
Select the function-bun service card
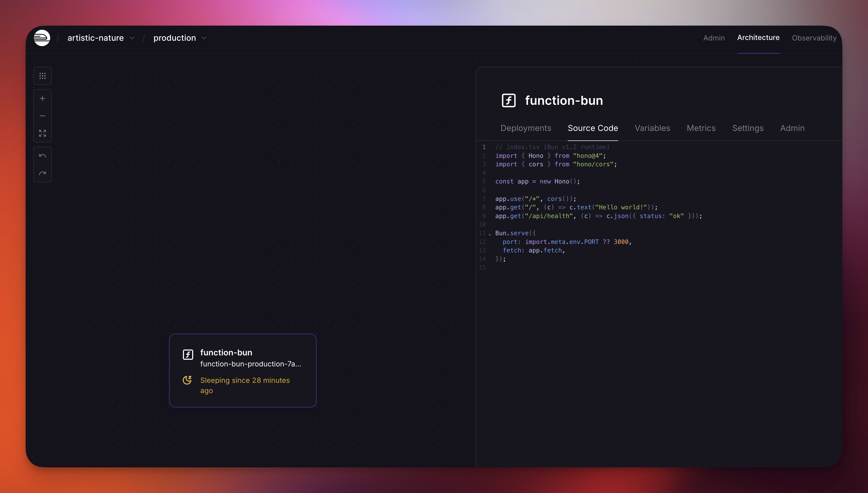coord(243,370)
